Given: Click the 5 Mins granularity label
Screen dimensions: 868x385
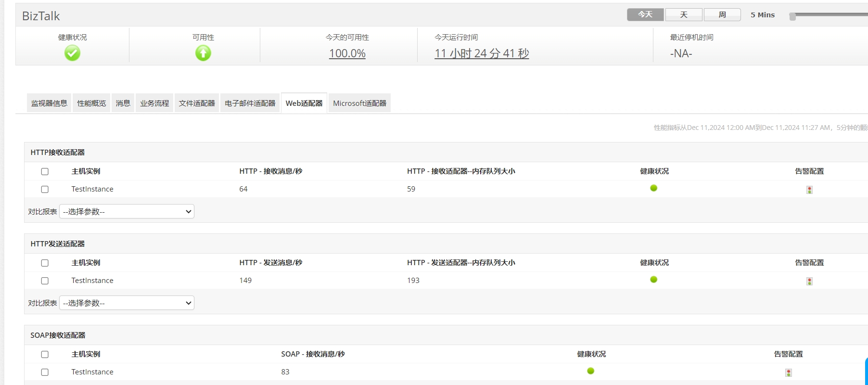Looking at the screenshot, I should click(763, 15).
